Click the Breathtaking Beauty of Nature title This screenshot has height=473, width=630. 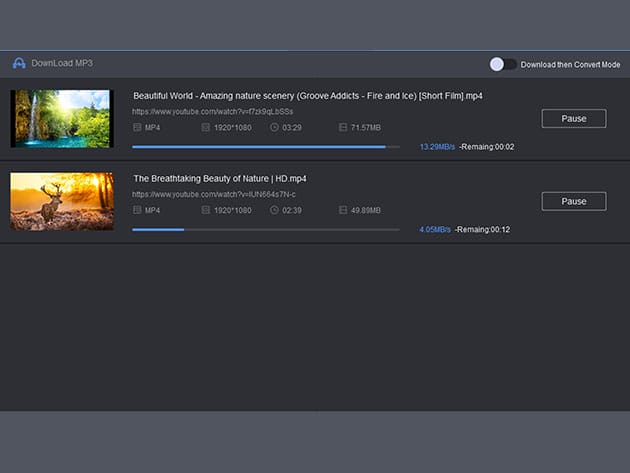point(219,178)
